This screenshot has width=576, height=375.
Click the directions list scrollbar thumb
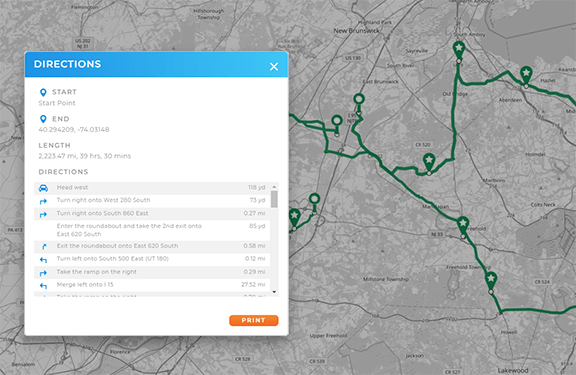[x=274, y=199]
